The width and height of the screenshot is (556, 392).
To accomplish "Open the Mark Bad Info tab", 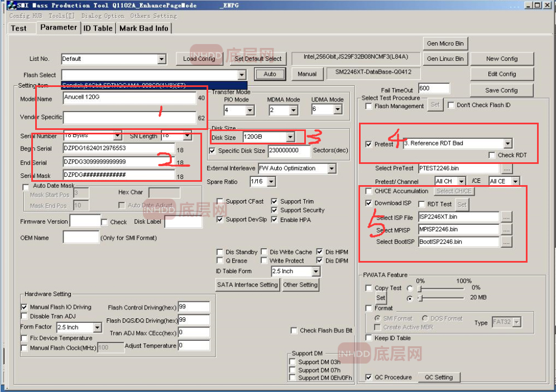I will (x=143, y=28).
